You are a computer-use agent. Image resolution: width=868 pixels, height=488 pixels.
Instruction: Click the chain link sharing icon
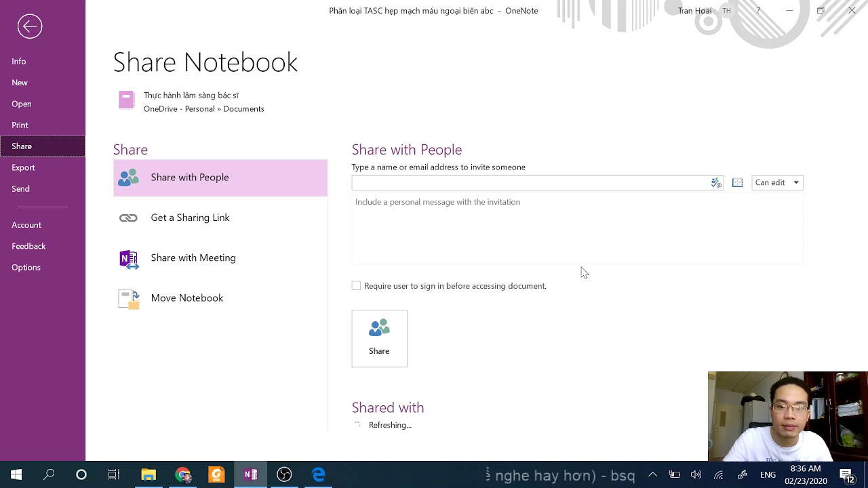point(128,218)
